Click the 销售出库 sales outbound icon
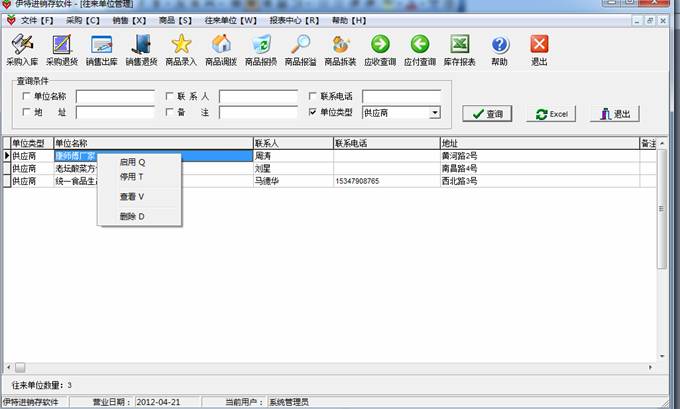Image resolution: width=680 pixels, height=409 pixels. point(101,49)
